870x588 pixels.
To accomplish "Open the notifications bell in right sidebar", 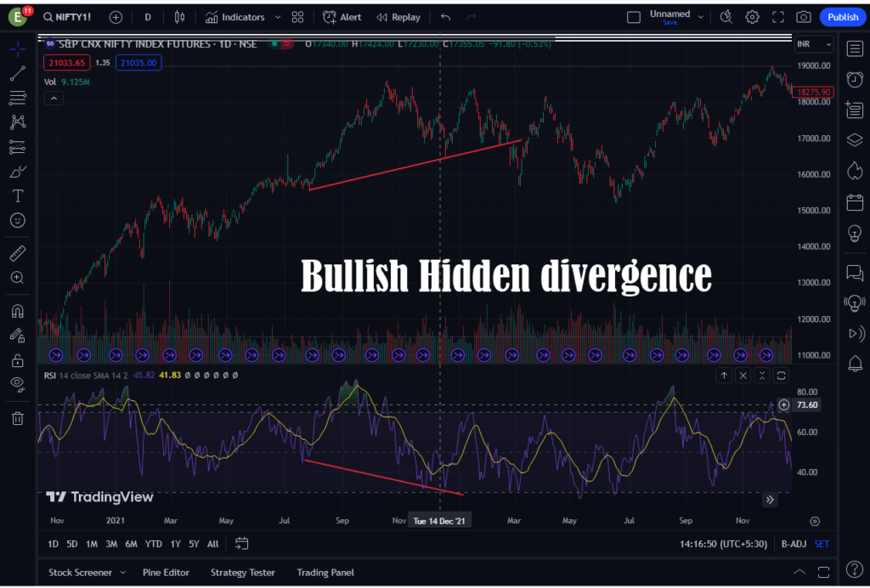I will click(855, 364).
